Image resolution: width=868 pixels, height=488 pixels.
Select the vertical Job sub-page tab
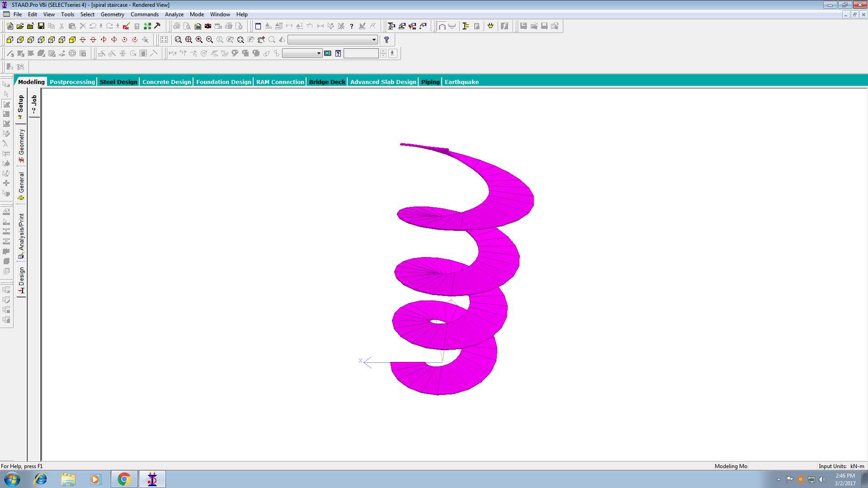34,104
